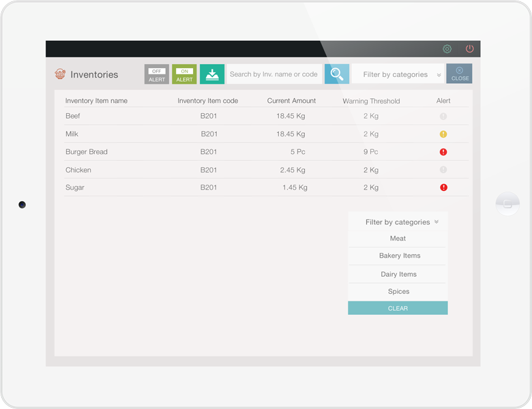Pick the Dairy Items category
The width and height of the screenshot is (532, 409).
click(398, 274)
